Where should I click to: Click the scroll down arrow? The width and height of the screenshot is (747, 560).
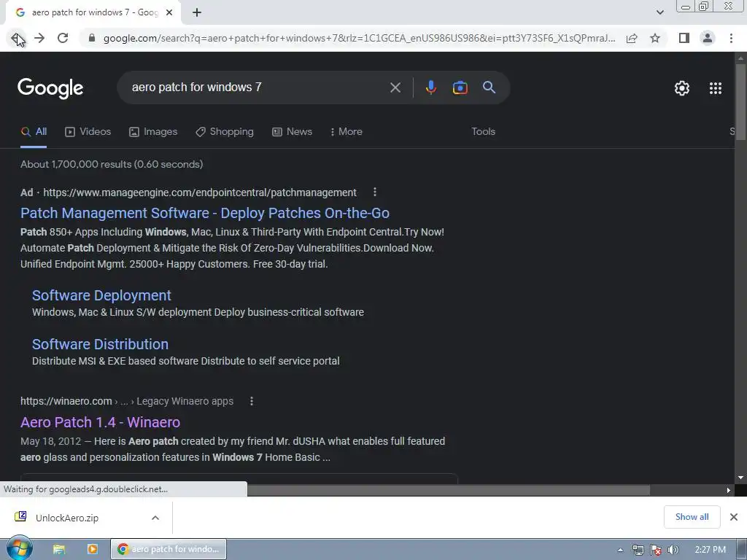coord(740,478)
